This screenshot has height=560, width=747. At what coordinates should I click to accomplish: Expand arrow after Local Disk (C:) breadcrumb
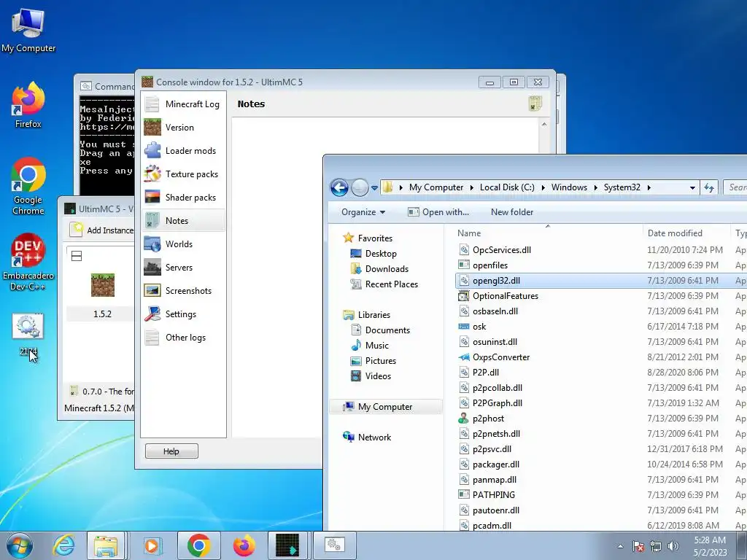point(543,187)
